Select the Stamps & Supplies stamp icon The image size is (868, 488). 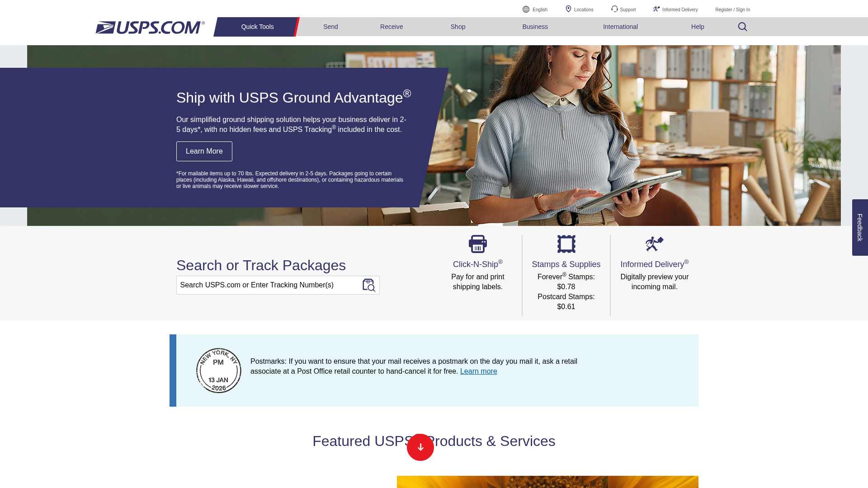pos(566,244)
